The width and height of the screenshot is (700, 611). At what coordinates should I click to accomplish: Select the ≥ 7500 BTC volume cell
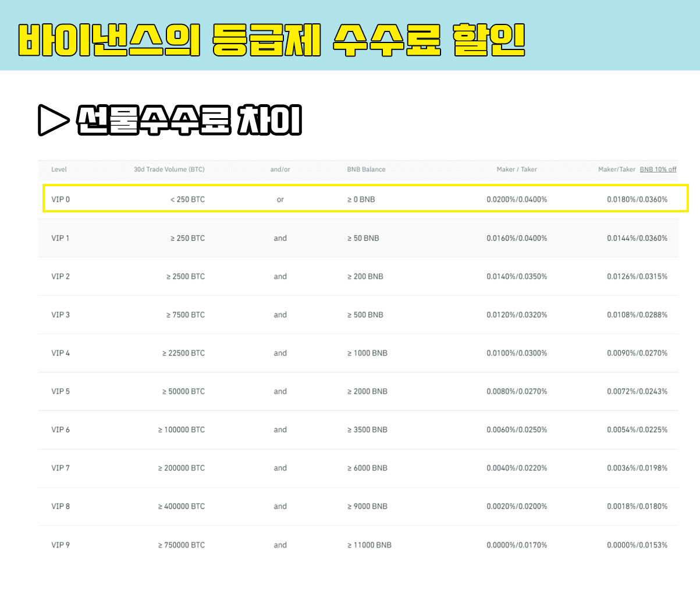186,315
